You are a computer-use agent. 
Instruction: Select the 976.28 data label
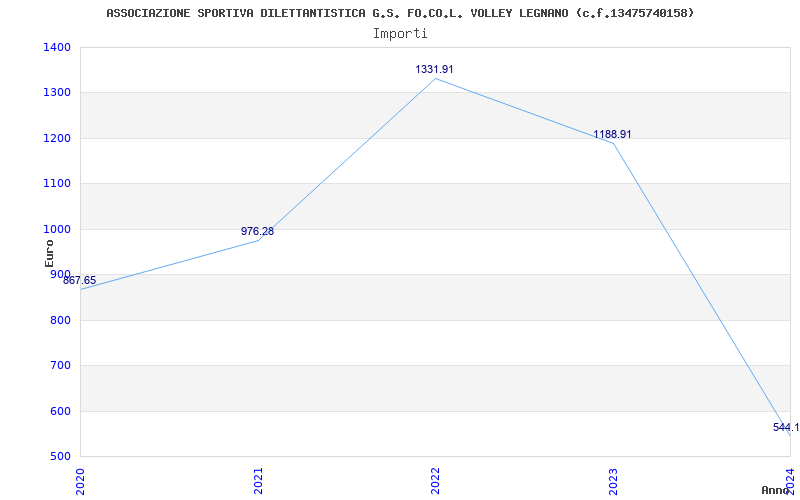tap(257, 231)
